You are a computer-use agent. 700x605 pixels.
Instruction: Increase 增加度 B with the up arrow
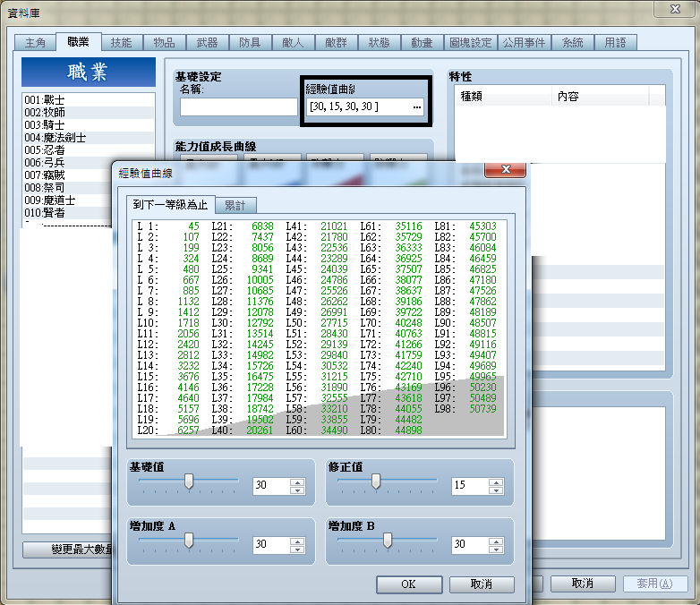click(x=496, y=541)
